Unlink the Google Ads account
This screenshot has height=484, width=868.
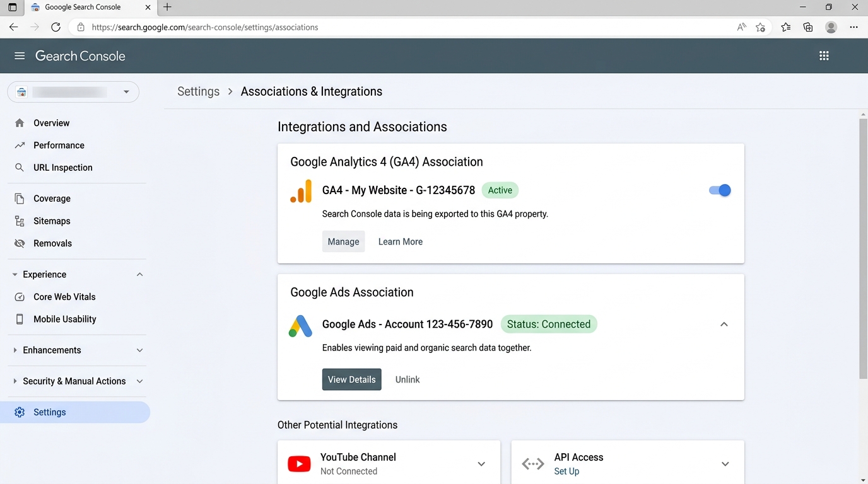(x=408, y=379)
